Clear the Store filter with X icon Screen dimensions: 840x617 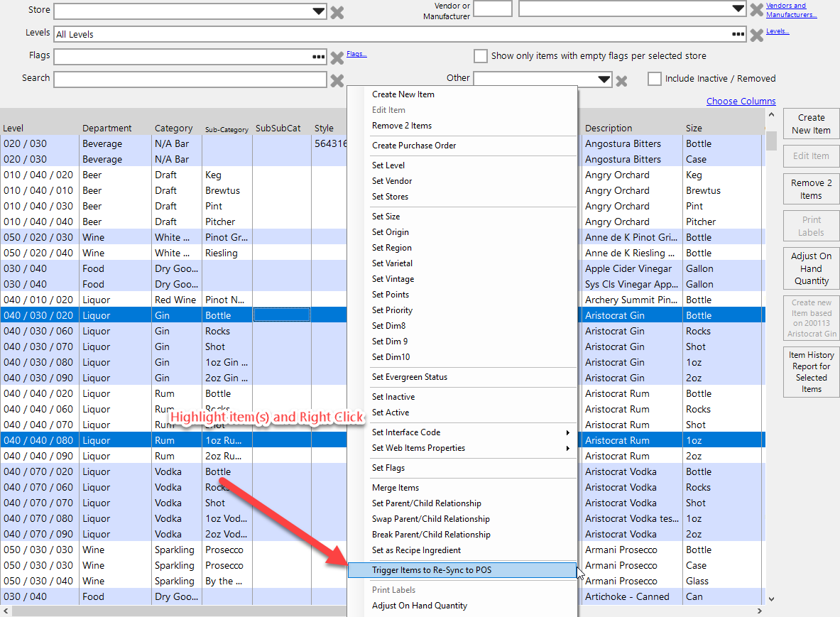[x=337, y=12]
